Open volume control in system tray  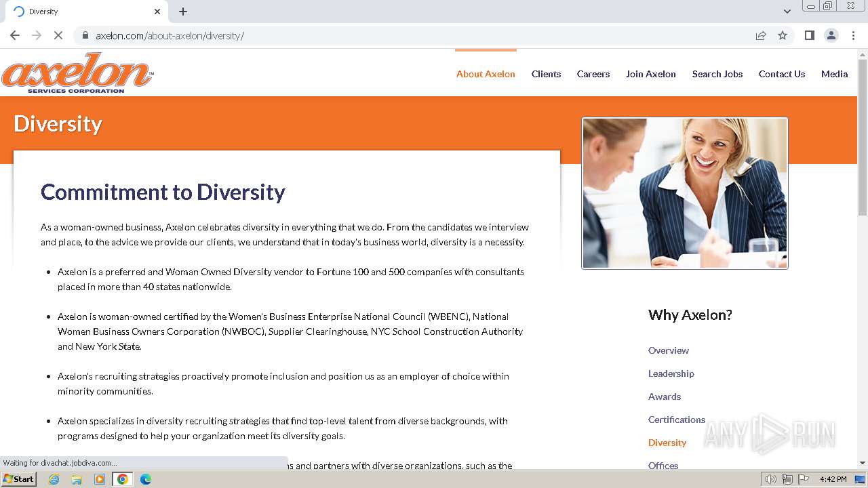[x=770, y=479]
